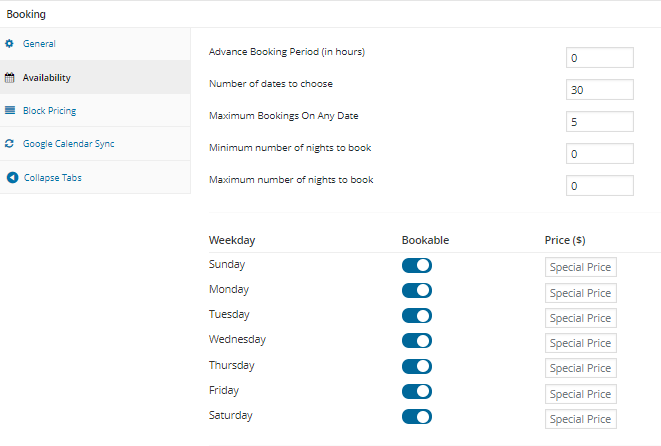Collapse the tabs sidebar
The height and width of the screenshot is (446, 661).
click(52, 178)
